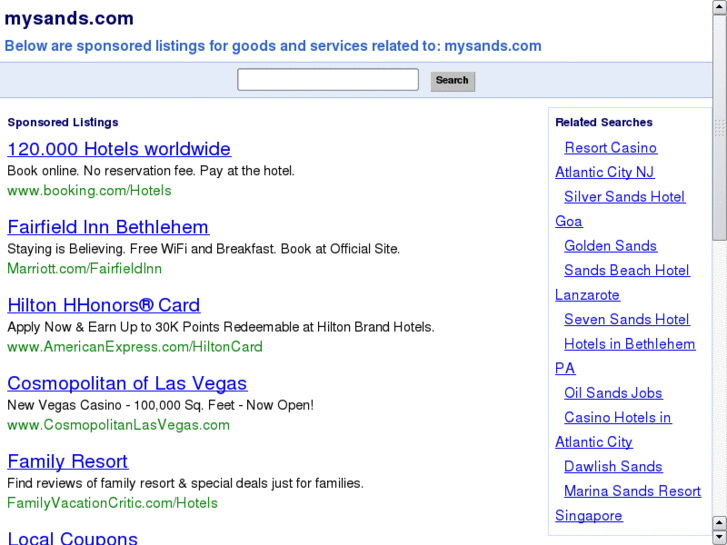Viewport: 727px width, 545px height.
Task: Select Casino Hotels in related search
Action: [618, 417]
